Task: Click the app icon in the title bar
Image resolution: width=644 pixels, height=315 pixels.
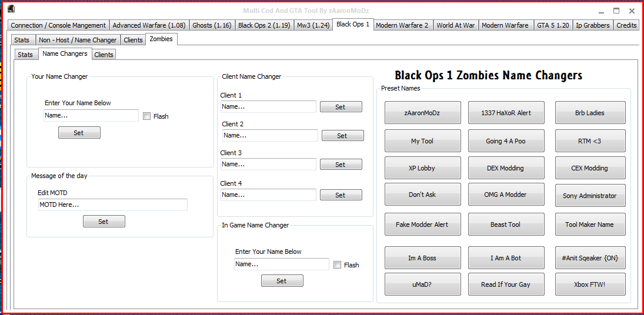Action: [12, 9]
